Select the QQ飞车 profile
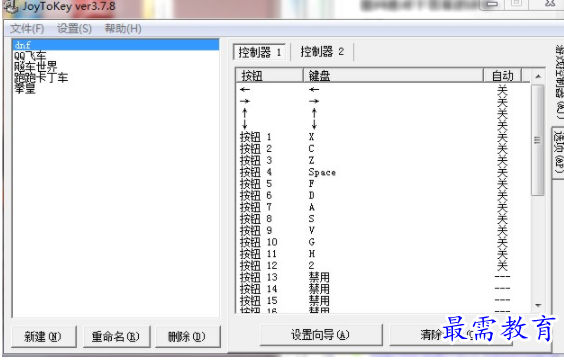 coord(115,56)
